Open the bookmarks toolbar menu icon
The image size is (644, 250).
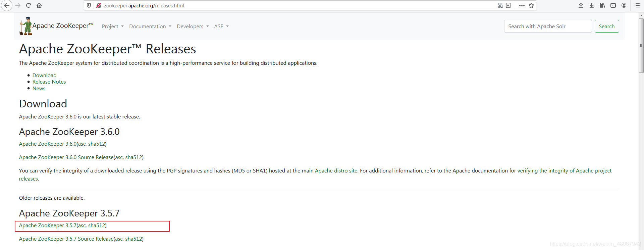[x=581, y=5]
